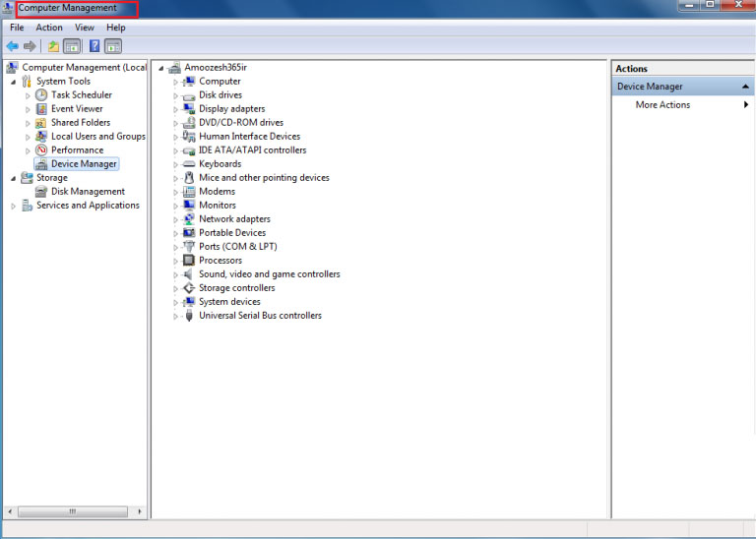Click the Up one level folder icon
The height and width of the screenshot is (539, 756).
pos(53,47)
